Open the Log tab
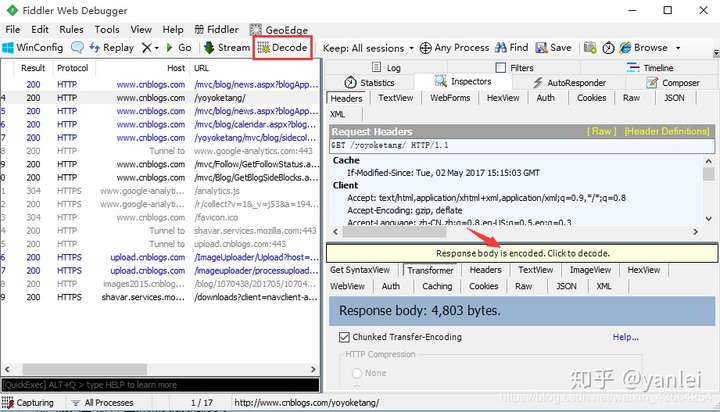The width and height of the screenshot is (720, 412). click(x=386, y=68)
